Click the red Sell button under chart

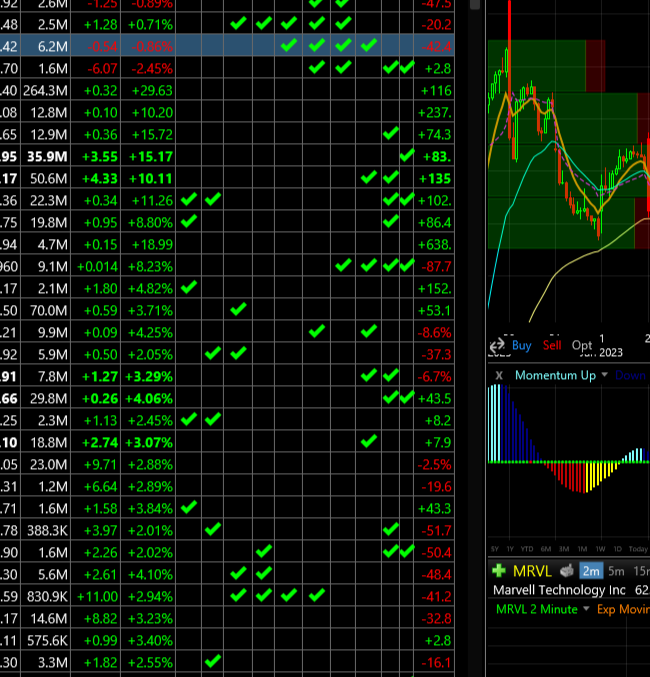point(552,345)
